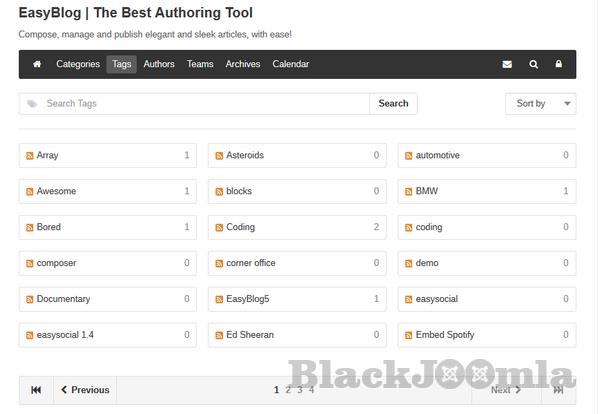Click the lock login icon

(x=559, y=64)
